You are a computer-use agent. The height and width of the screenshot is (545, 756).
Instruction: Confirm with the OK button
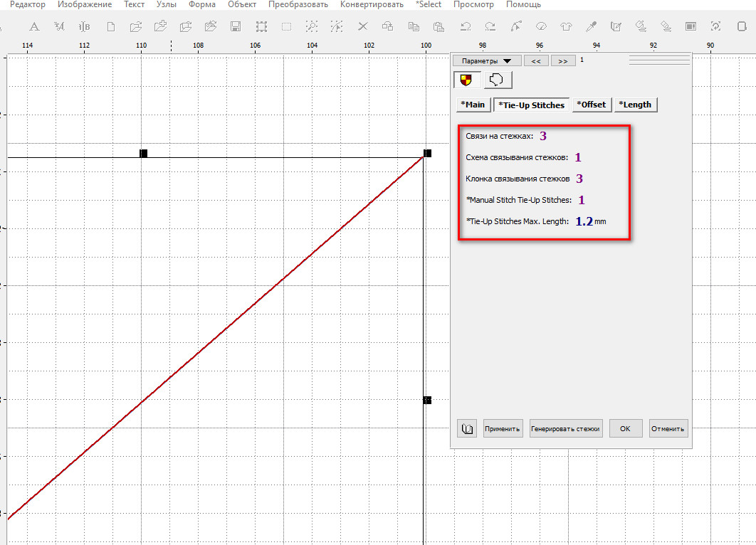coord(625,428)
